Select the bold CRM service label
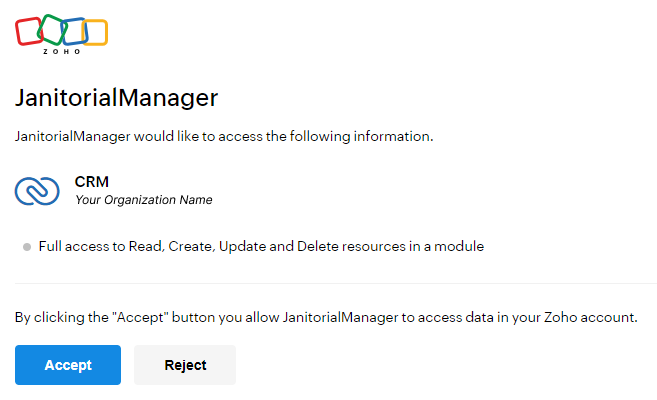This screenshot has height=400, width=657. coord(91,182)
